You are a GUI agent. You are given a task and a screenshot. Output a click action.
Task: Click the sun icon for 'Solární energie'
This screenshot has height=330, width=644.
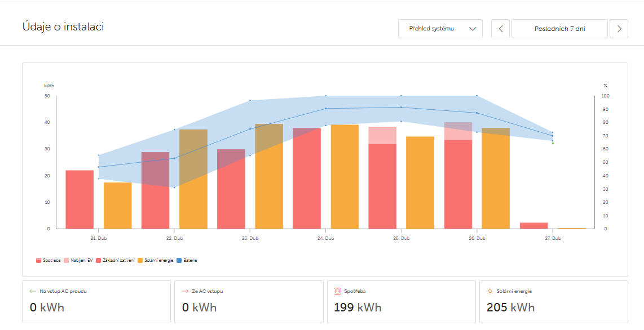point(489,291)
